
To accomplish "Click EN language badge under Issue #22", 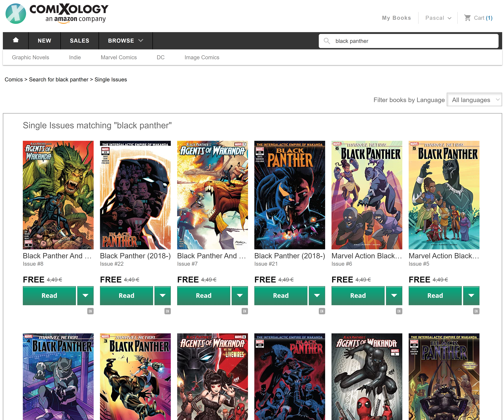I will (x=167, y=311).
